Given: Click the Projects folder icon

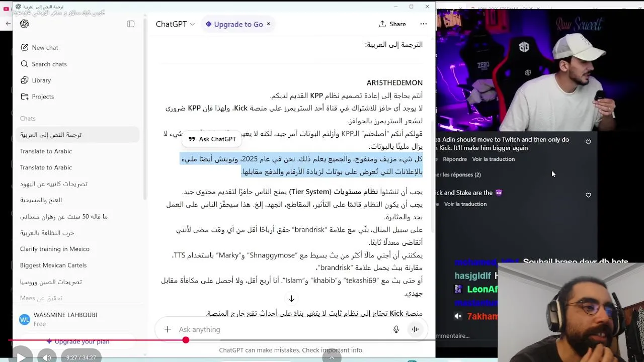Looking at the screenshot, I should click(24, 97).
